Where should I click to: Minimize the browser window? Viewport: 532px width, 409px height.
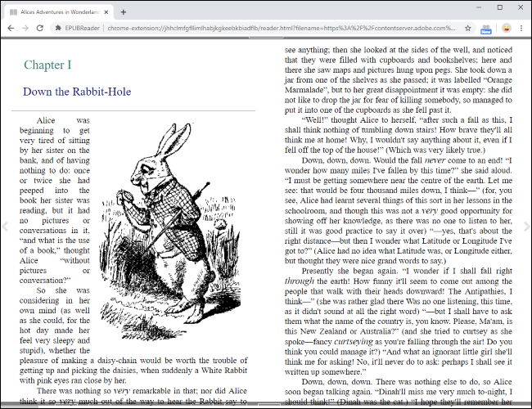479,7
